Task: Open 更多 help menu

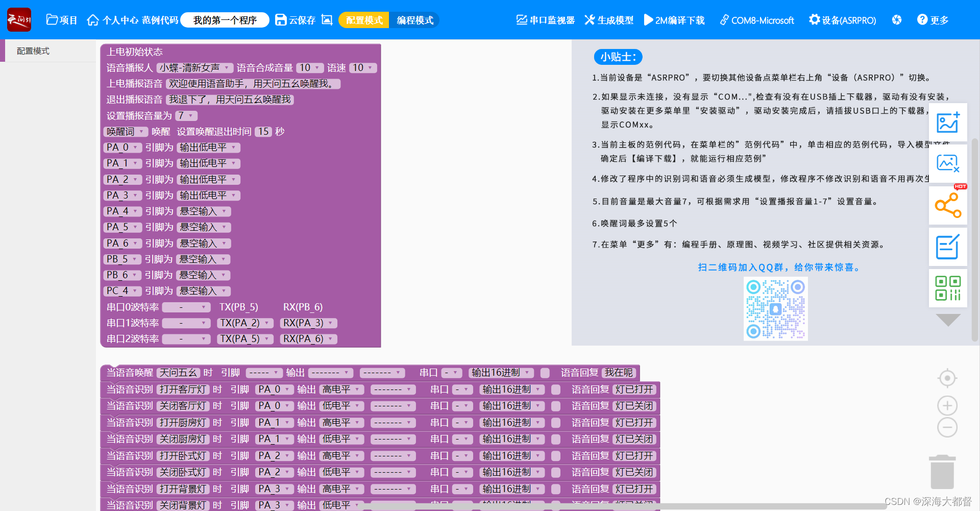Action: click(933, 20)
